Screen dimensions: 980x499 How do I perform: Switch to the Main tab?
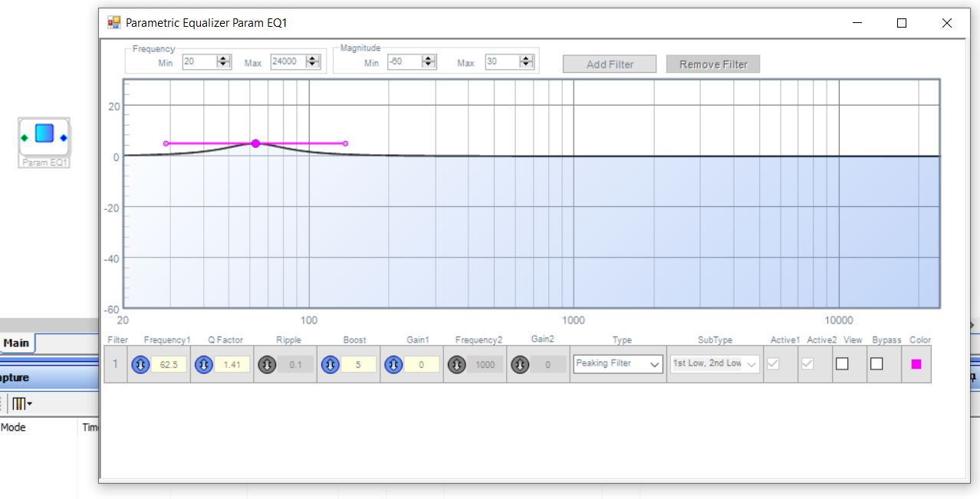coord(16,343)
